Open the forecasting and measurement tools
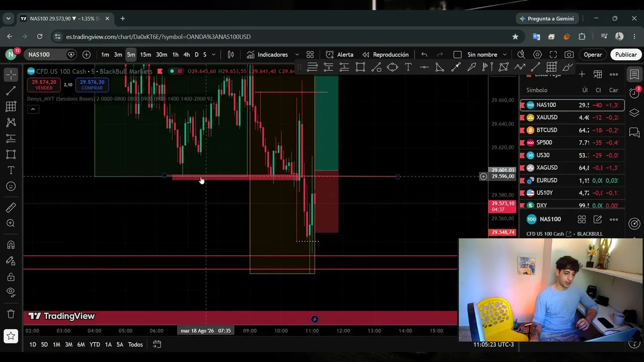The height and width of the screenshot is (362, 644). coord(11,138)
